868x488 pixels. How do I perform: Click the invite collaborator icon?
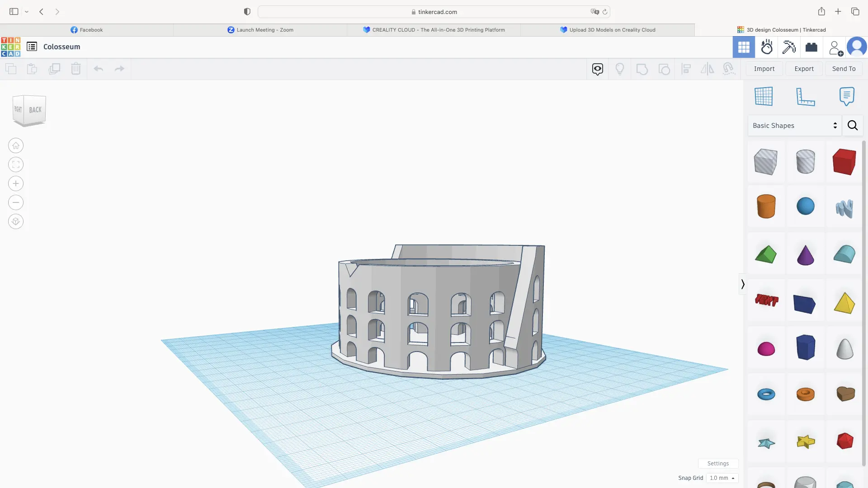(835, 47)
